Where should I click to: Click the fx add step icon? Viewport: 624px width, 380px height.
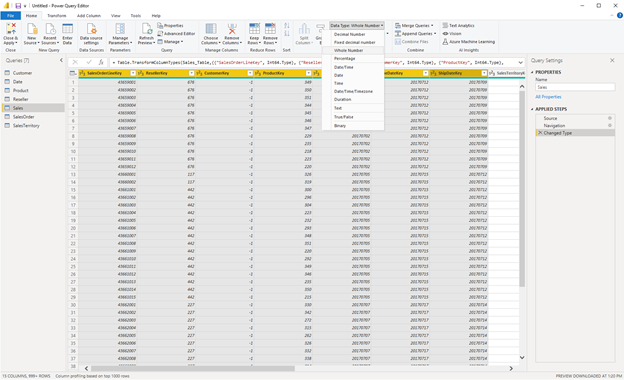click(x=101, y=62)
